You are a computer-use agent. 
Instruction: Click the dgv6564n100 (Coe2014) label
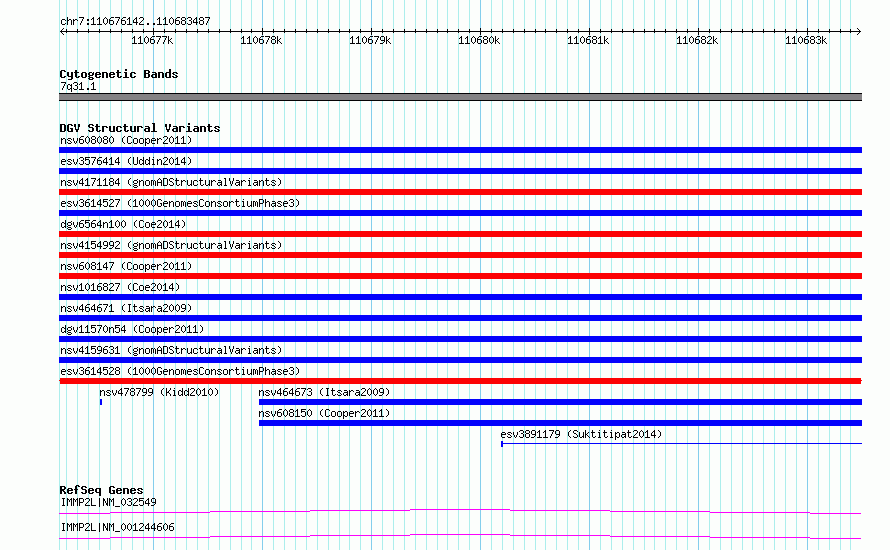[123, 224]
